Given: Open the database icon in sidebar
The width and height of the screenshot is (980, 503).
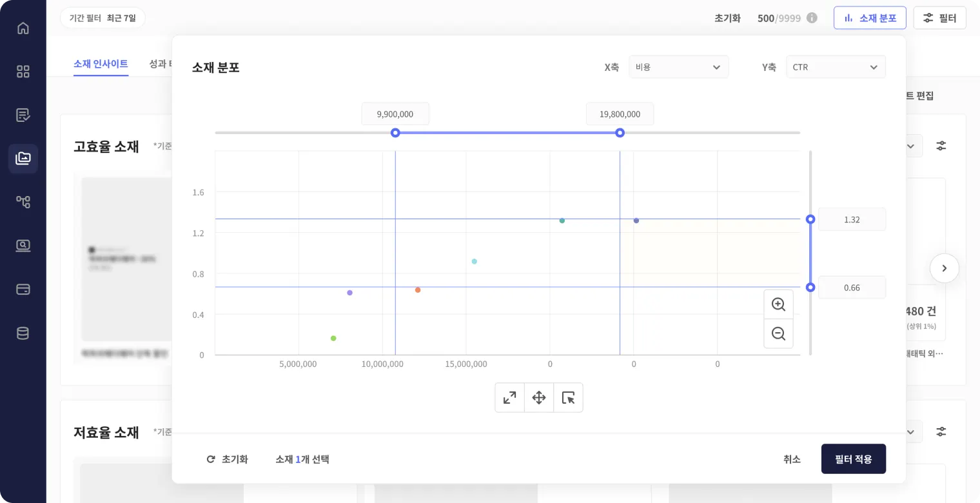Looking at the screenshot, I should (x=23, y=333).
